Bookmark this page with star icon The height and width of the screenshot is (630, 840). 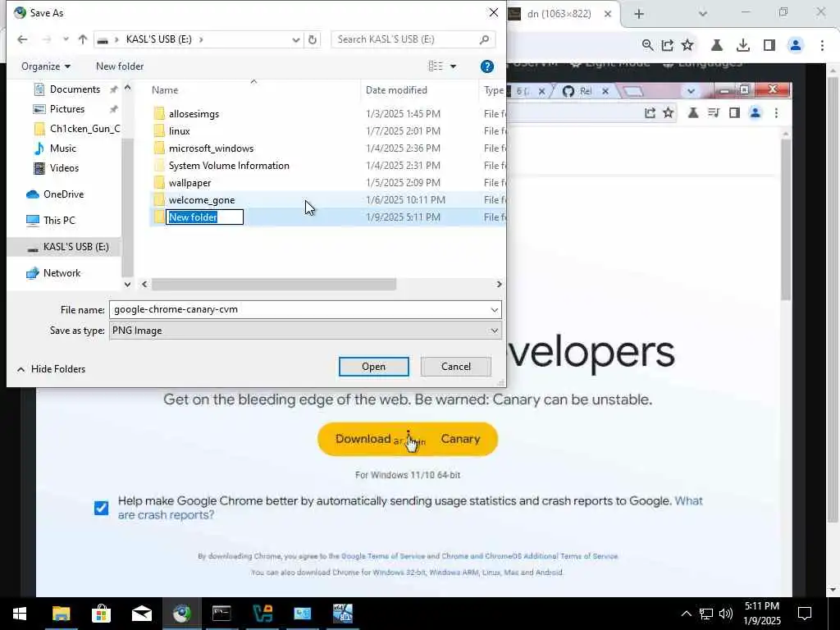(x=688, y=46)
